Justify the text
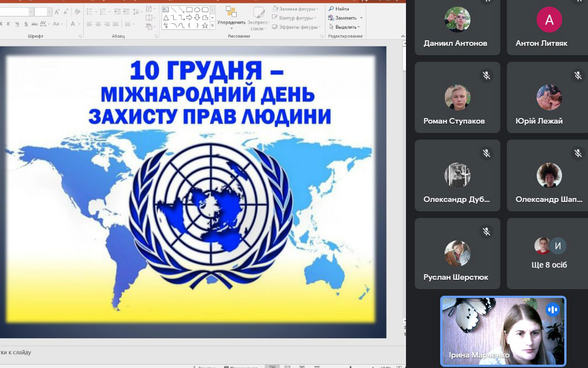 click(115, 24)
